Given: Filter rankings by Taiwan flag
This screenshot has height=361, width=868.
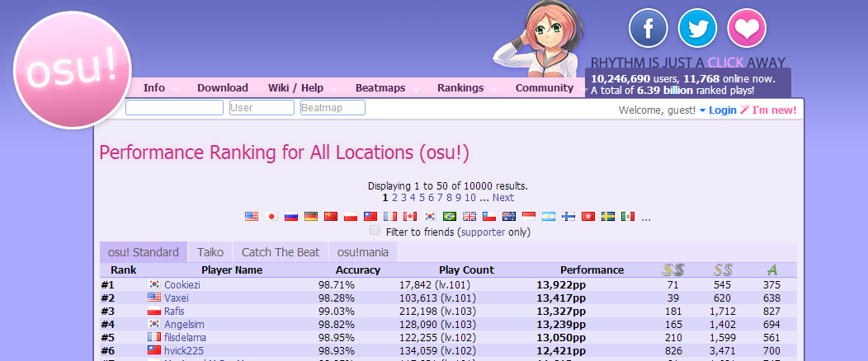Looking at the screenshot, I should coord(370,217).
